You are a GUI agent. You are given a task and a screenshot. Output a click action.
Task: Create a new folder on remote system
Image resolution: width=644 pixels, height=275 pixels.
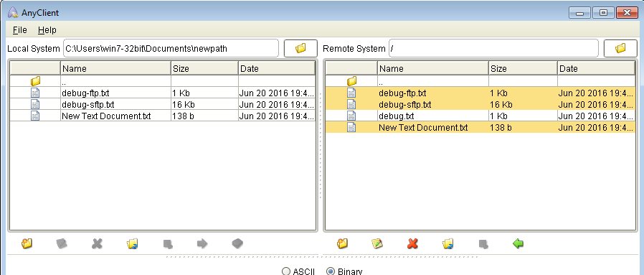(342, 243)
